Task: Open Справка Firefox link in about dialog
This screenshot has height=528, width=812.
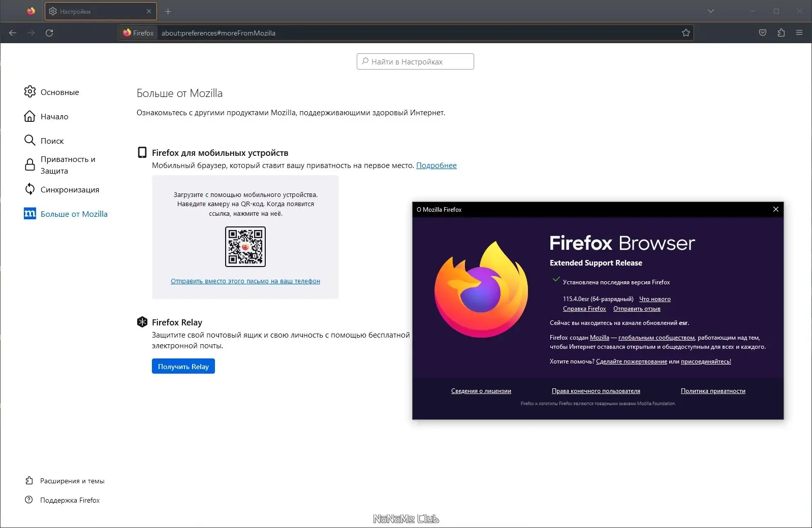Action: [584, 309]
